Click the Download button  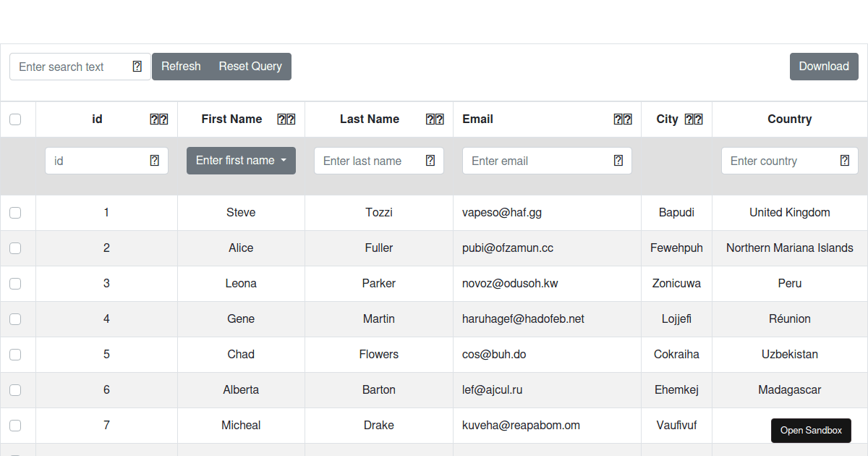point(824,66)
